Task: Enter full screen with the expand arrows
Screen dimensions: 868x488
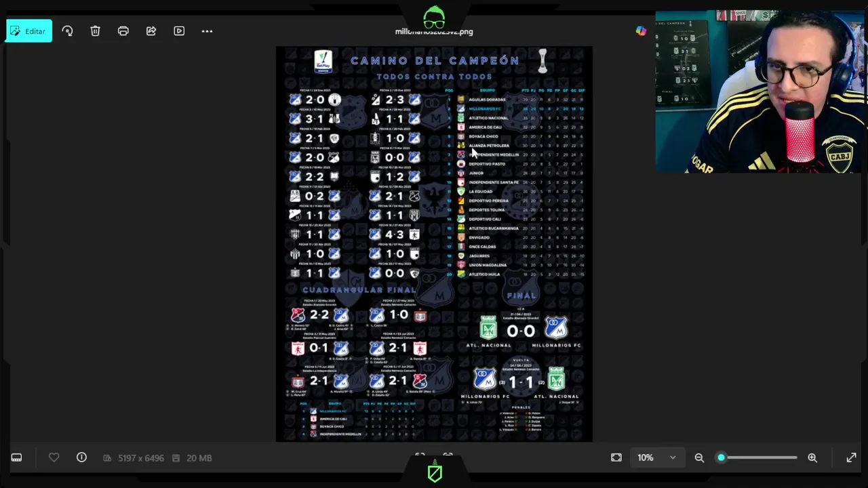Action: (x=851, y=458)
